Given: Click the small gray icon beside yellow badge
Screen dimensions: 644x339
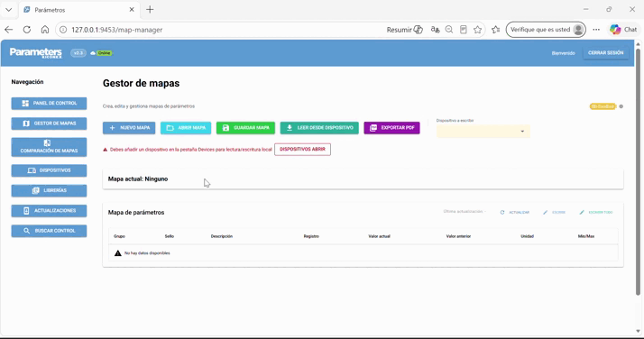Looking at the screenshot, I should [621, 106].
